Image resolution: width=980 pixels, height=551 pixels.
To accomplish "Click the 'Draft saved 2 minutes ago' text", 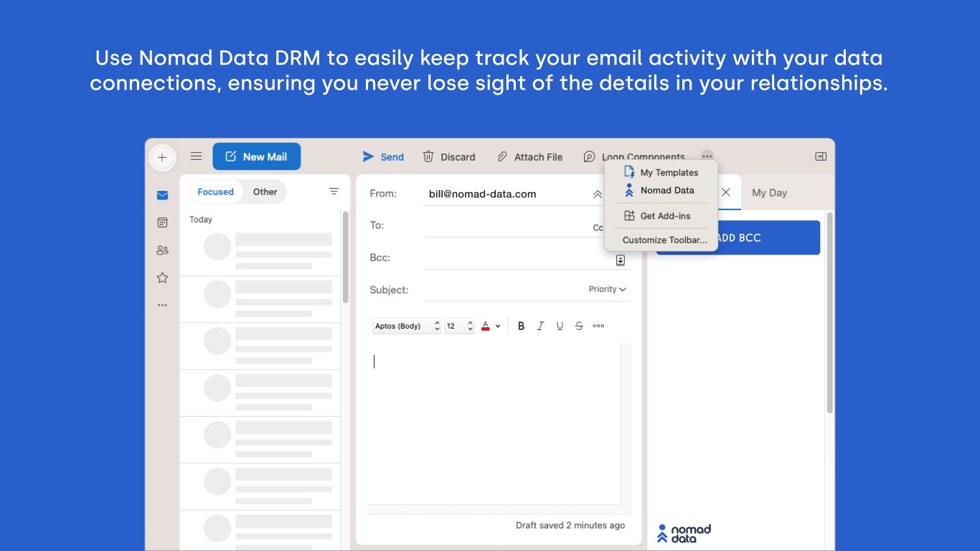I will (x=570, y=525).
